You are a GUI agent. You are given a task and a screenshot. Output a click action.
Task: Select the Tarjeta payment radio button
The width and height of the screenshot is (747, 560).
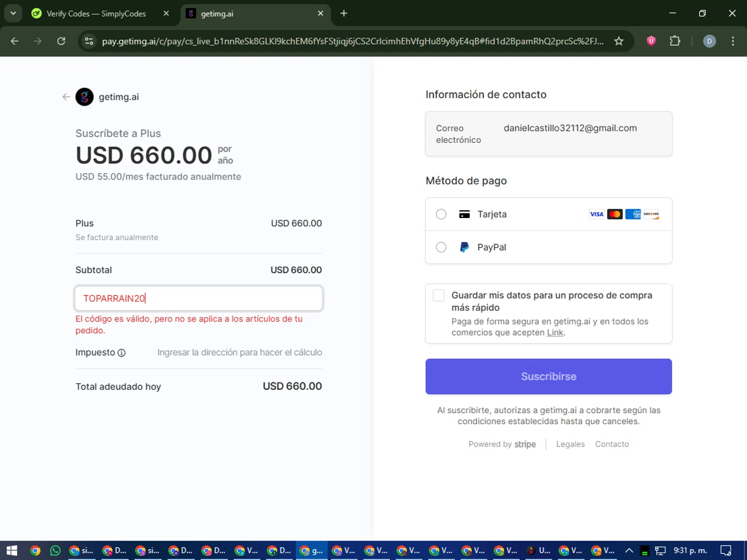[x=441, y=215]
